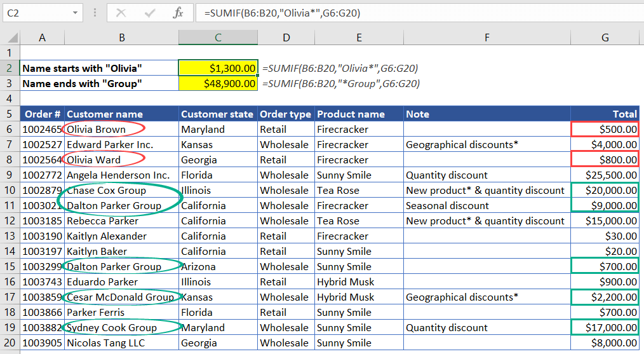Click the 'Kaitlyn Alexander' cell
The width and height of the screenshot is (644, 354).
[121, 236]
